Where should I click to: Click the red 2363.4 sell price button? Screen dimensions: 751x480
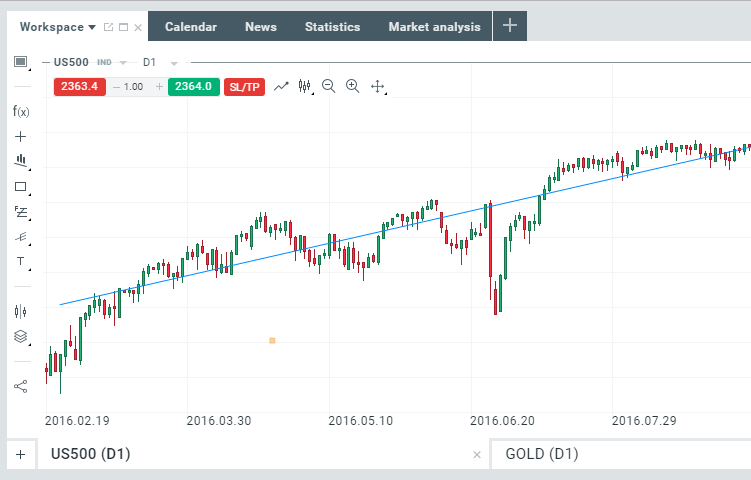coord(79,87)
